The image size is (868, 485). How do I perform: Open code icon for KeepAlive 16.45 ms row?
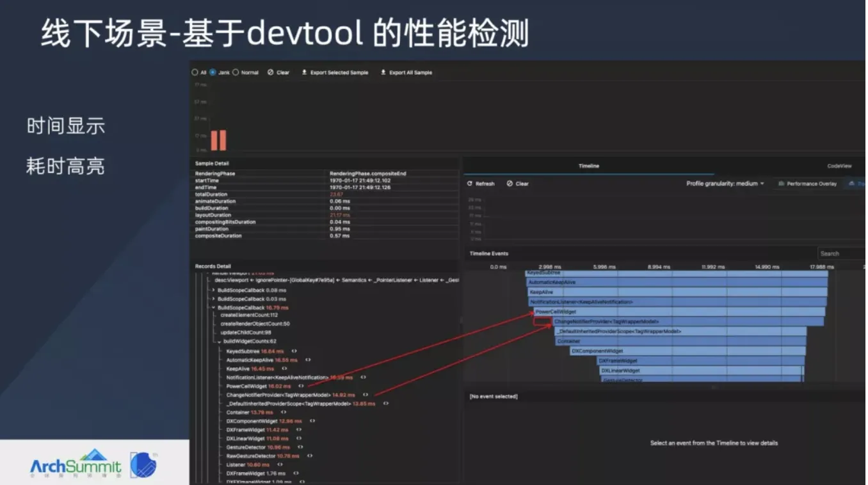click(x=284, y=369)
